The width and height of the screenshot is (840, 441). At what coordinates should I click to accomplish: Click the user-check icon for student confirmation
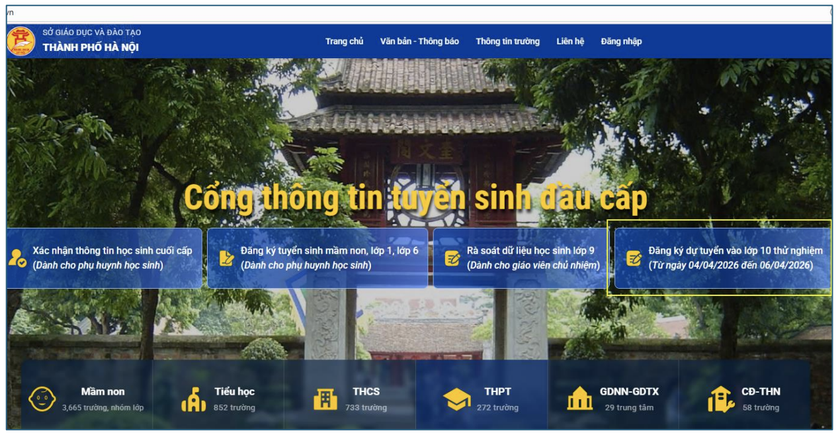coord(17,258)
